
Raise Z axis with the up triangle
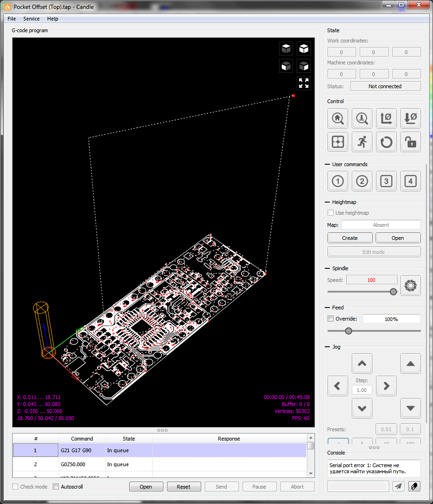(411, 364)
